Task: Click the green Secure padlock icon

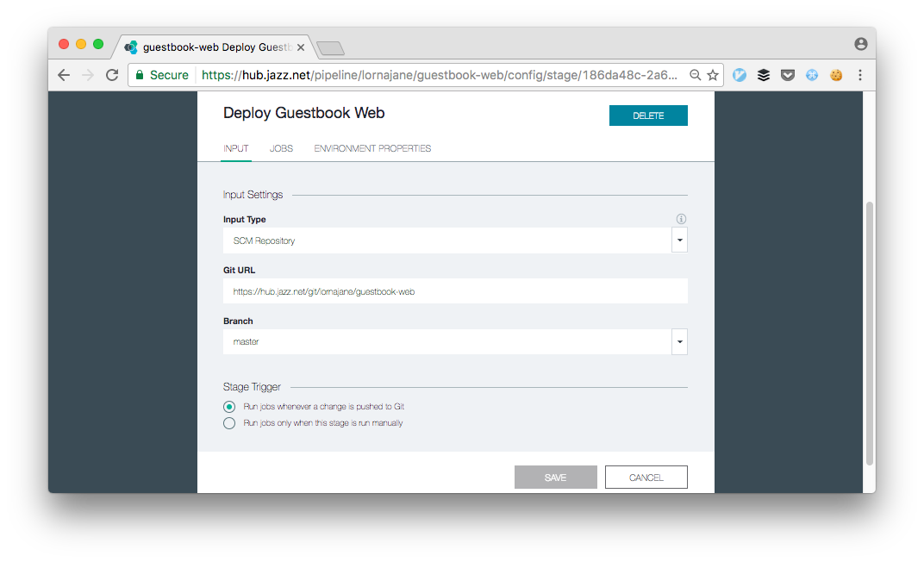Action: pos(140,75)
